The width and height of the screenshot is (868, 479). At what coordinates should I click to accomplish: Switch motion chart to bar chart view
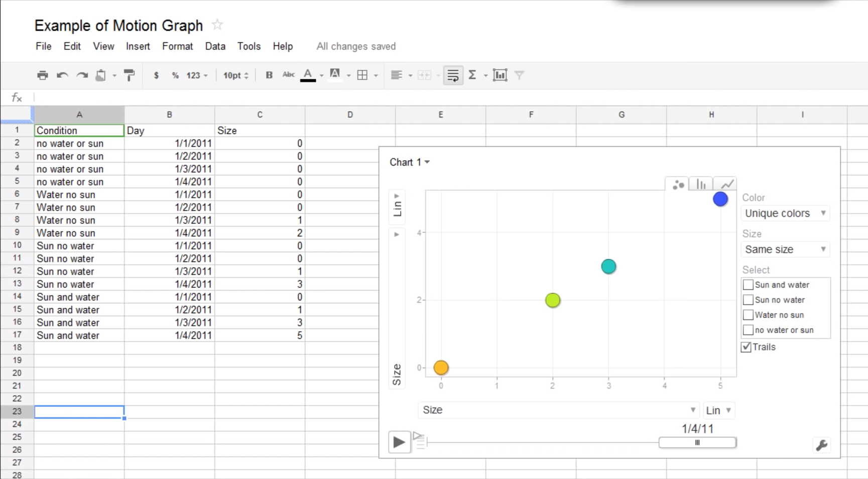point(700,184)
